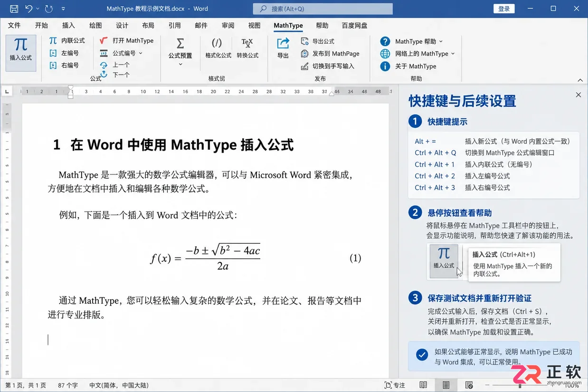Click the 登录 sign-in button

[x=504, y=9]
